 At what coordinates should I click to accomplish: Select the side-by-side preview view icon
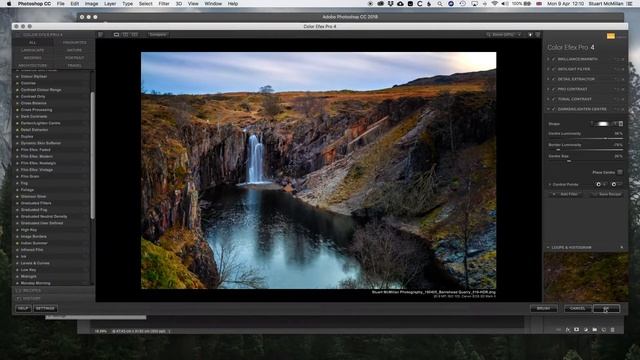[135, 35]
